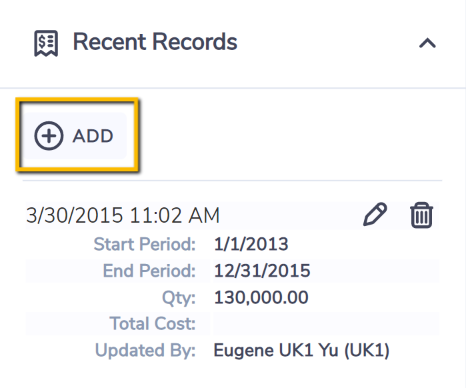This screenshot has height=388, width=466.
Task: Click the Updated By label
Action: (145, 350)
